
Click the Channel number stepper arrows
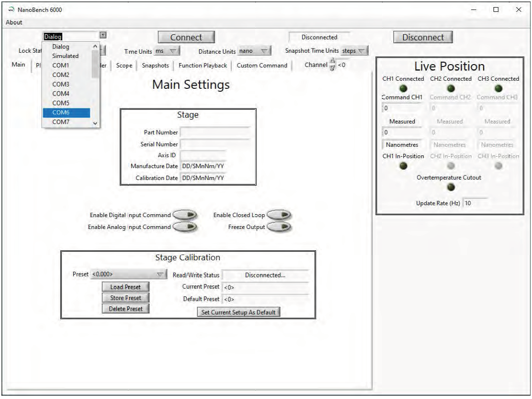332,65
